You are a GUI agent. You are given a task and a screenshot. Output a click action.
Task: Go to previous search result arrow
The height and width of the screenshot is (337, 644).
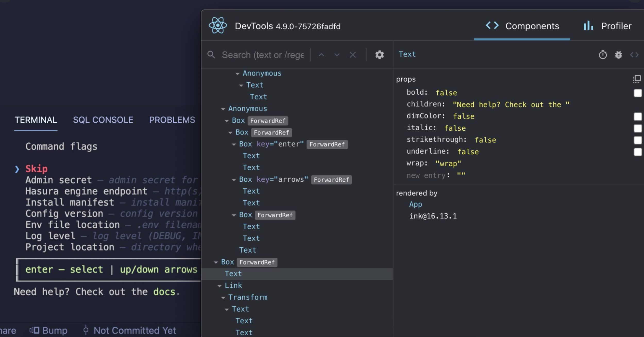click(321, 55)
